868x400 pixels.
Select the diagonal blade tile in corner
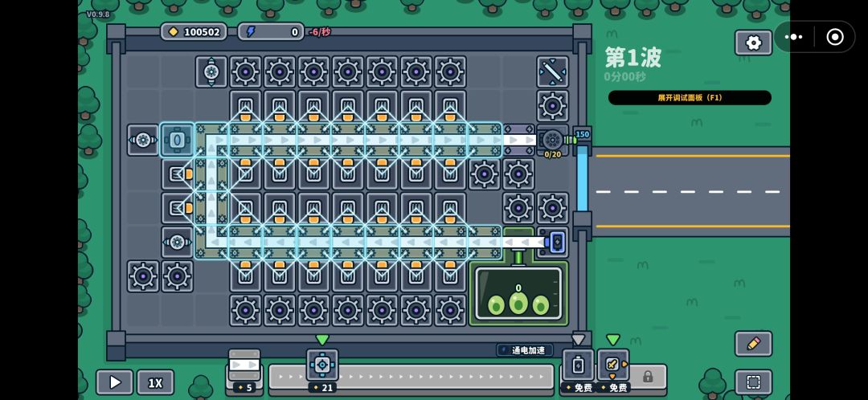tap(552, 72)
